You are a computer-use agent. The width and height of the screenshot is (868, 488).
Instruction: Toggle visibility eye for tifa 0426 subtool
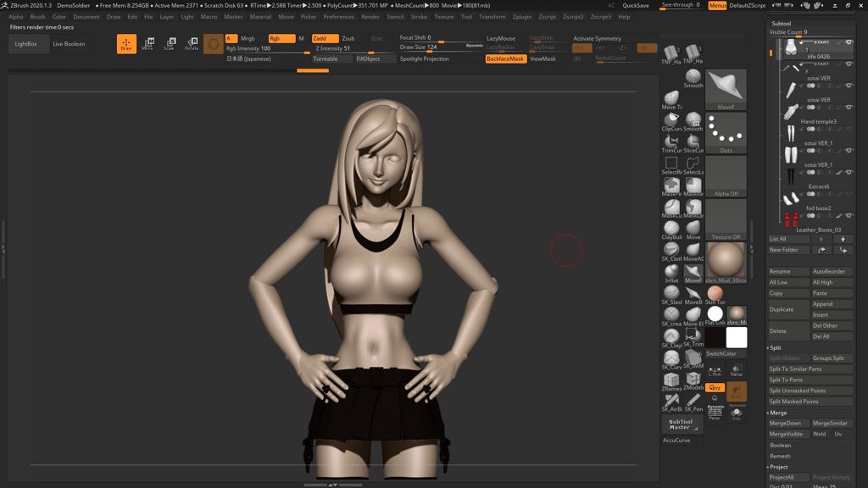tap(849, 42)
